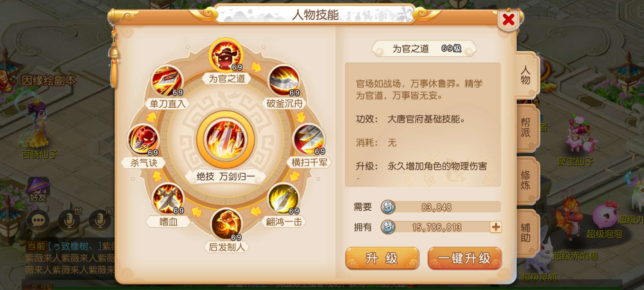Select the 破釜沉舟 skill icon
The width and height of the screenshot is (644, 290).
284,81
